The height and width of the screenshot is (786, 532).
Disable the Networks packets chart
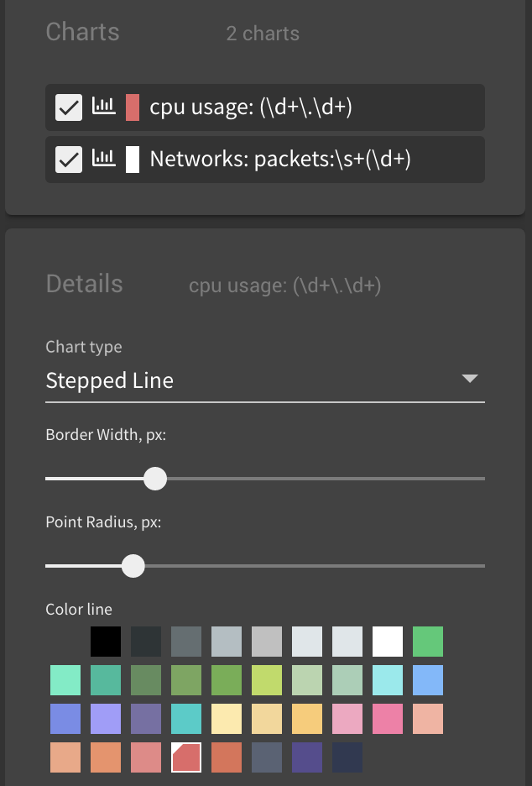coord(68,159)
